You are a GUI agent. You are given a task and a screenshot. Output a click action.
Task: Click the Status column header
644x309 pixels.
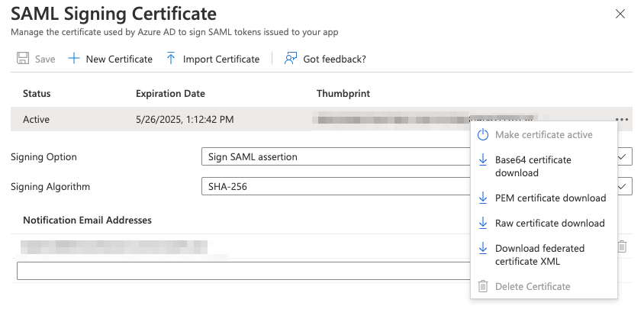[37, 94]
